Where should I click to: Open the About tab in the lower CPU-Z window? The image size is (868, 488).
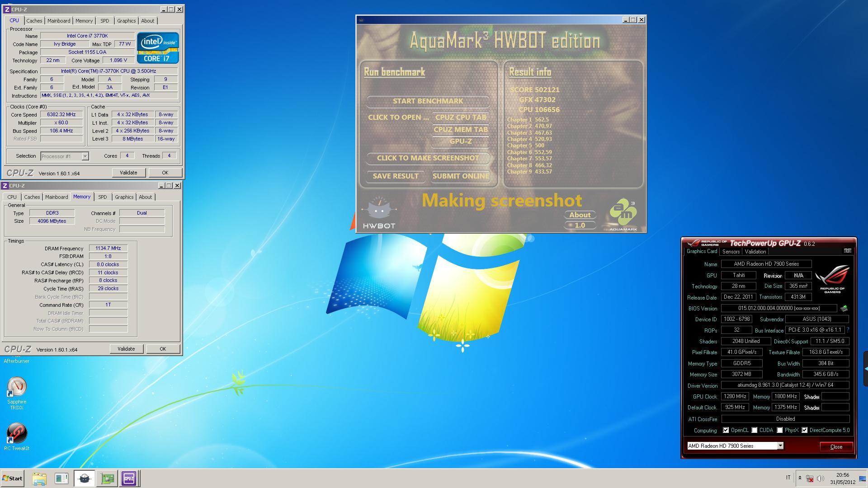145,197
